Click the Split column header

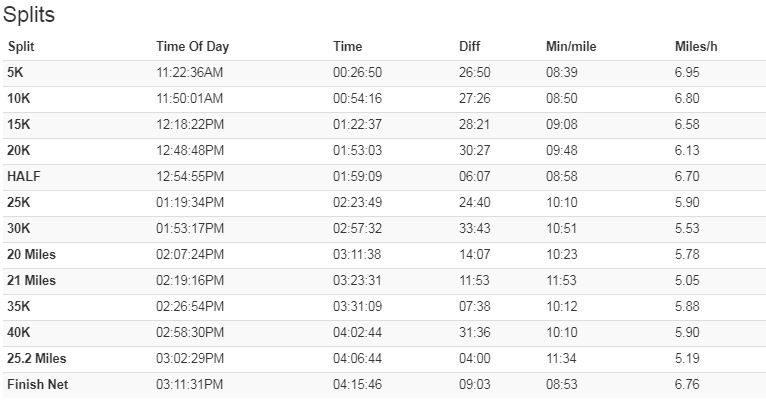point(21,46)
